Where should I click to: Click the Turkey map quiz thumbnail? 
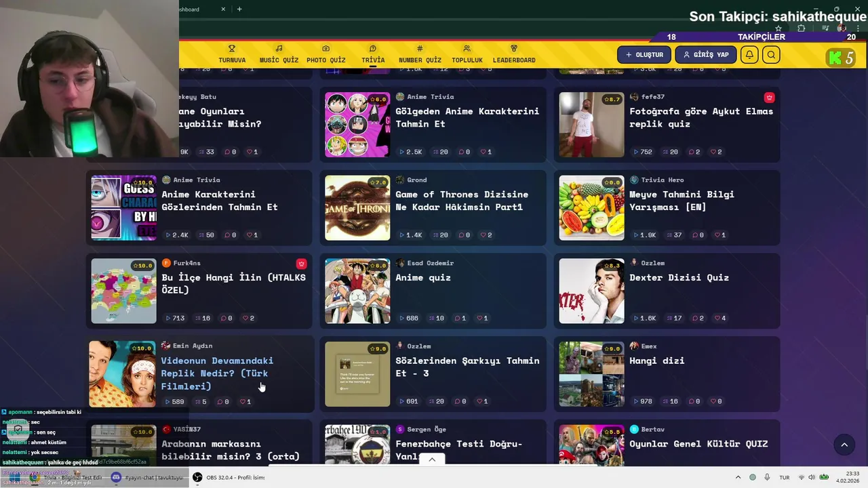tap(123, 291)
